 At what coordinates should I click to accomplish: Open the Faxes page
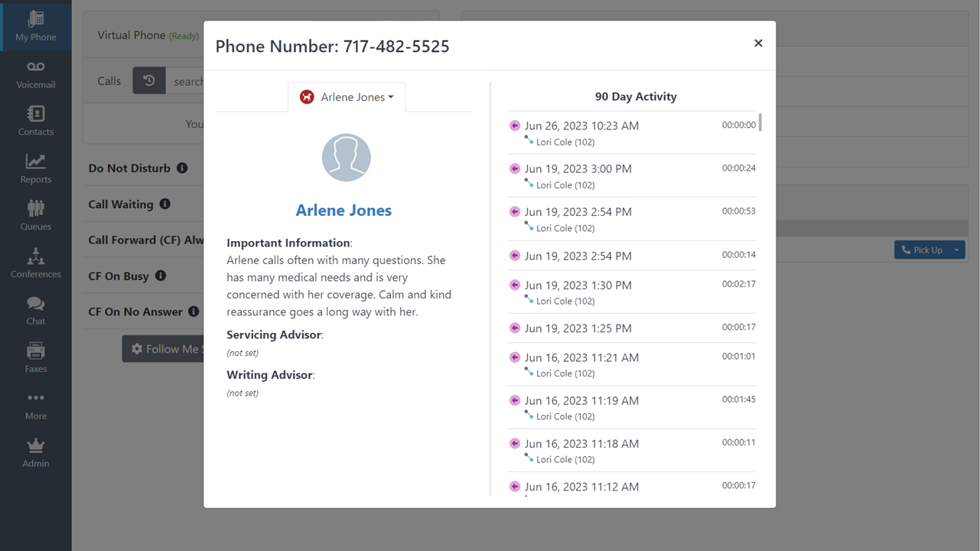click(x=35, y=359)
